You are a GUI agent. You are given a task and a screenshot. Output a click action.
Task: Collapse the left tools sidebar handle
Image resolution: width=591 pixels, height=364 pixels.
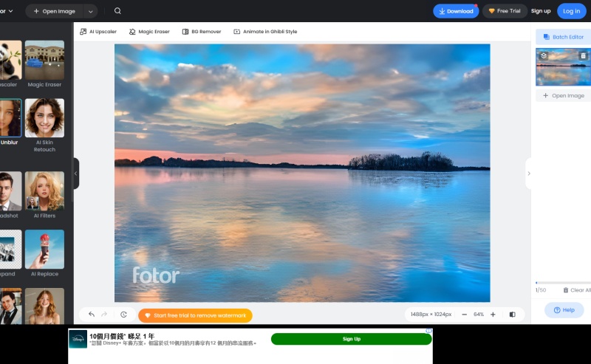point(76,174)
